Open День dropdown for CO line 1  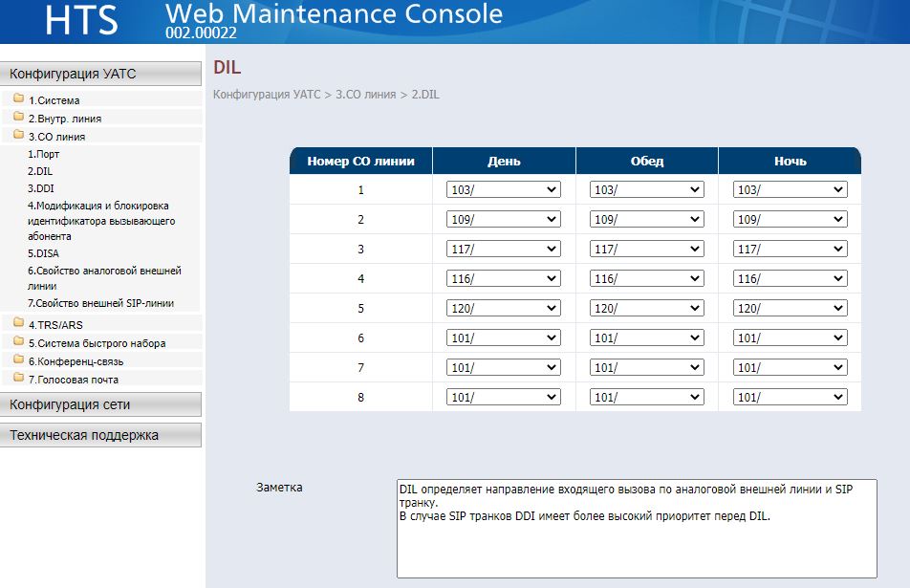click(x=503, y=189)
